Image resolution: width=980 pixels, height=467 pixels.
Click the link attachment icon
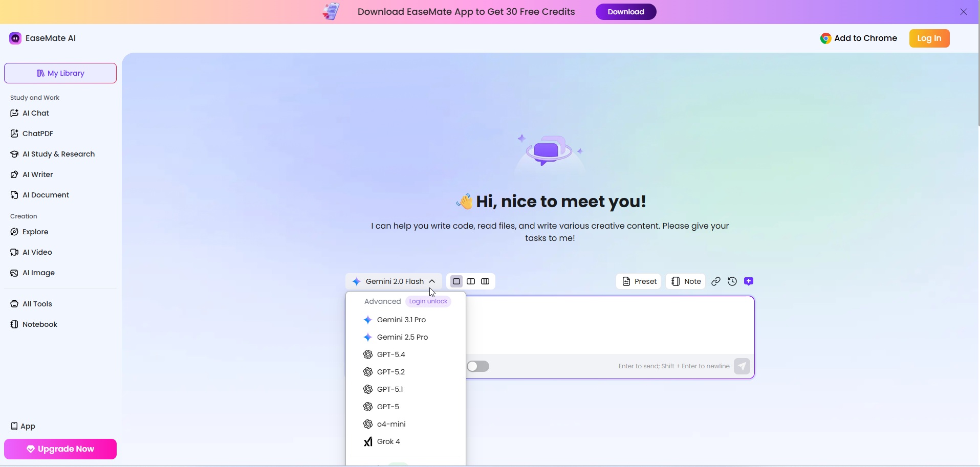[x=716, y=281]
